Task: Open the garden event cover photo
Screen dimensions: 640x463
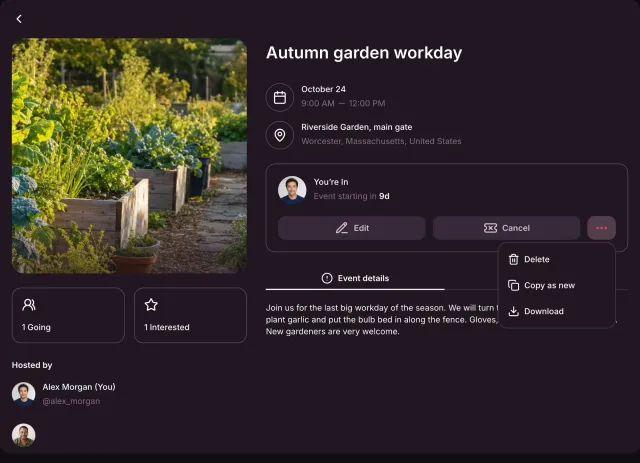Action: click(129, 156)
